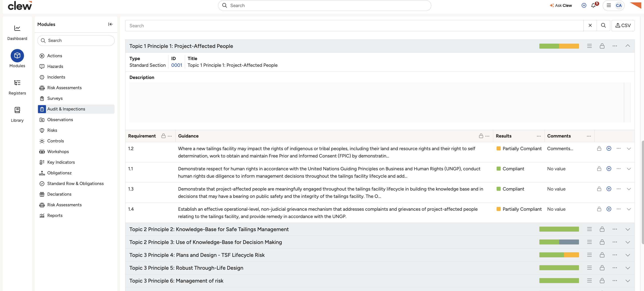Open the Key Indicators module
The image size is (644, 291).
(76, 162)
